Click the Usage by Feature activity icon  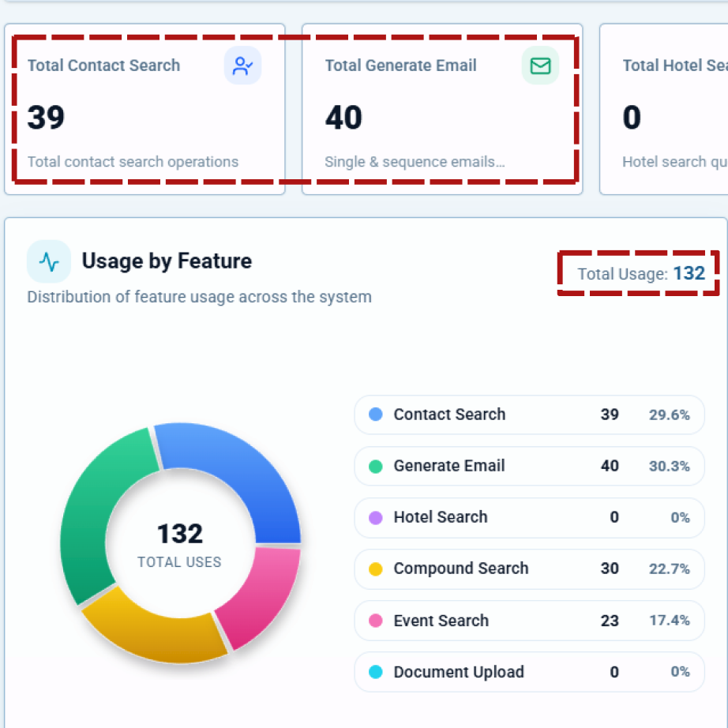pyautogui.click(x=49, y=261)
